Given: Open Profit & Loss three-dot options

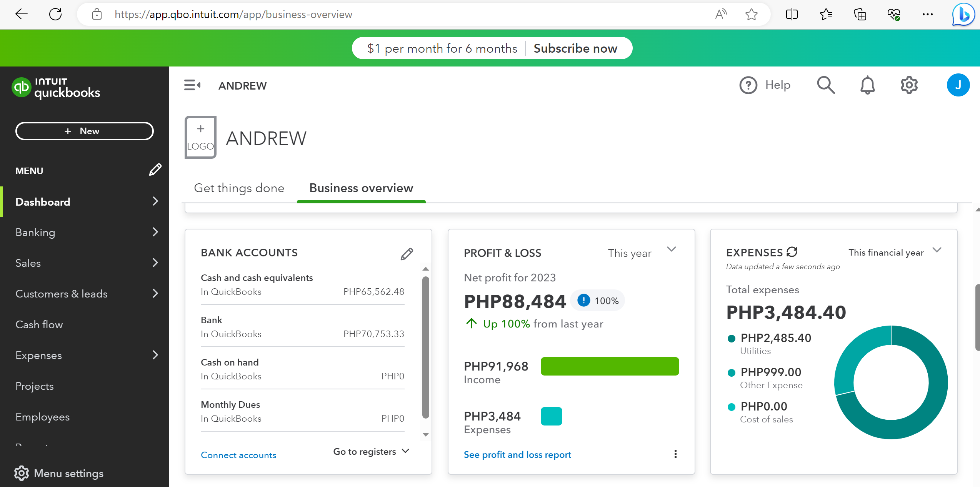Looking at the screenshot, I should pyautogui.click(x=675, y=454).
